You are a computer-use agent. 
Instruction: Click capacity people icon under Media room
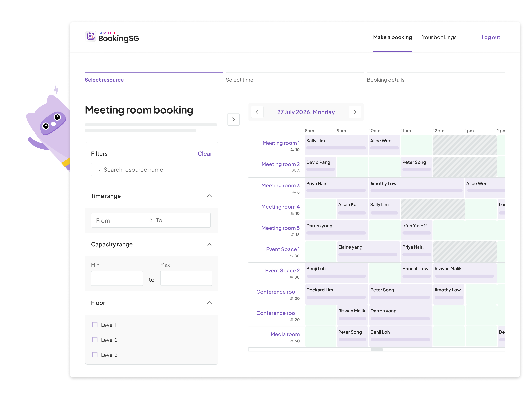pos(291,341)
